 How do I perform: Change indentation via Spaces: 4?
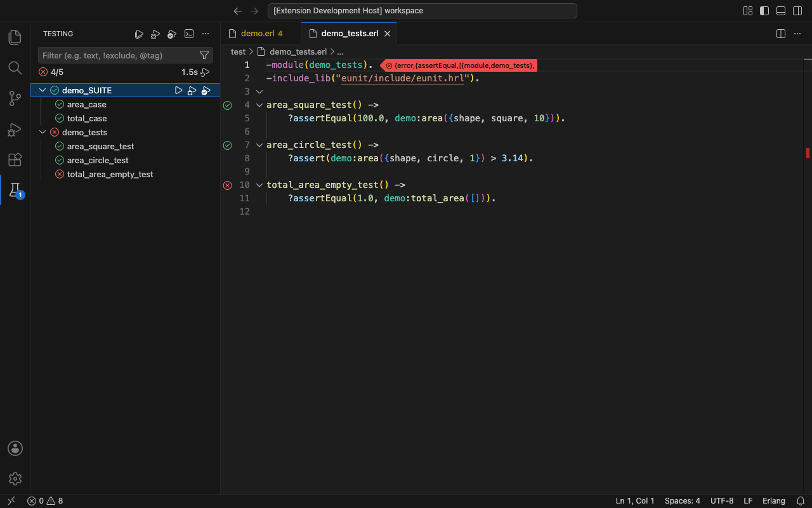pyautogui.click(x=683, y=501)
